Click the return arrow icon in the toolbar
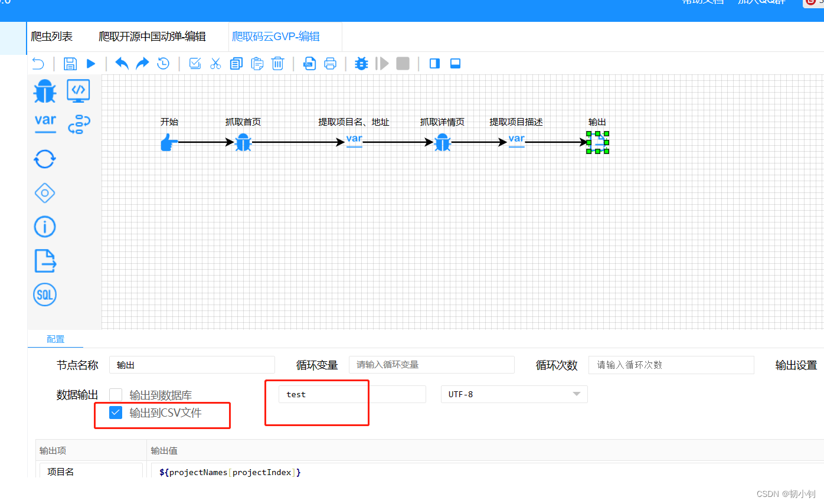 point(38,64)
